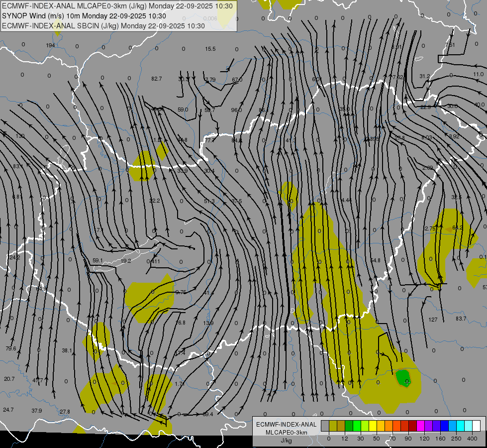Click the map value 37.9

coord(37,411)
